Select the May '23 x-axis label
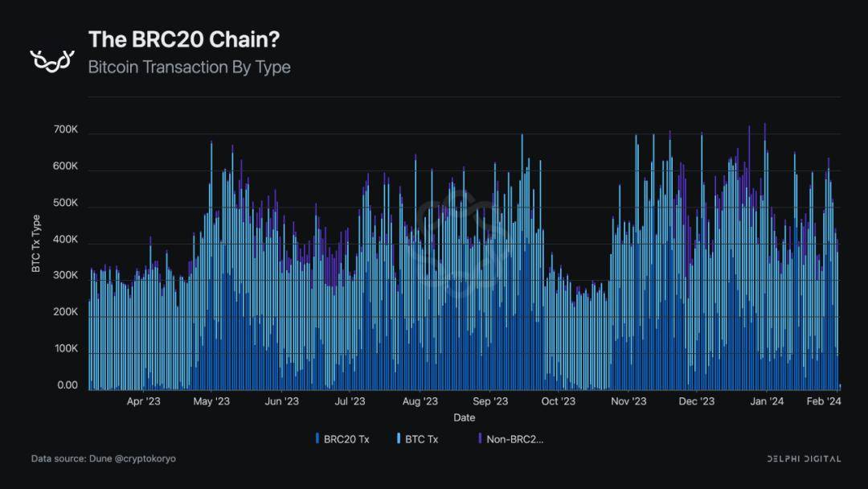The height and width of the screenshot is (489, 868). tap(211, 401)
